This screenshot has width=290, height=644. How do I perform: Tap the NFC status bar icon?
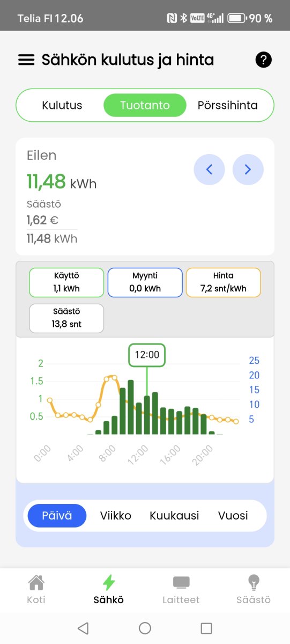[x=172, y=18]
